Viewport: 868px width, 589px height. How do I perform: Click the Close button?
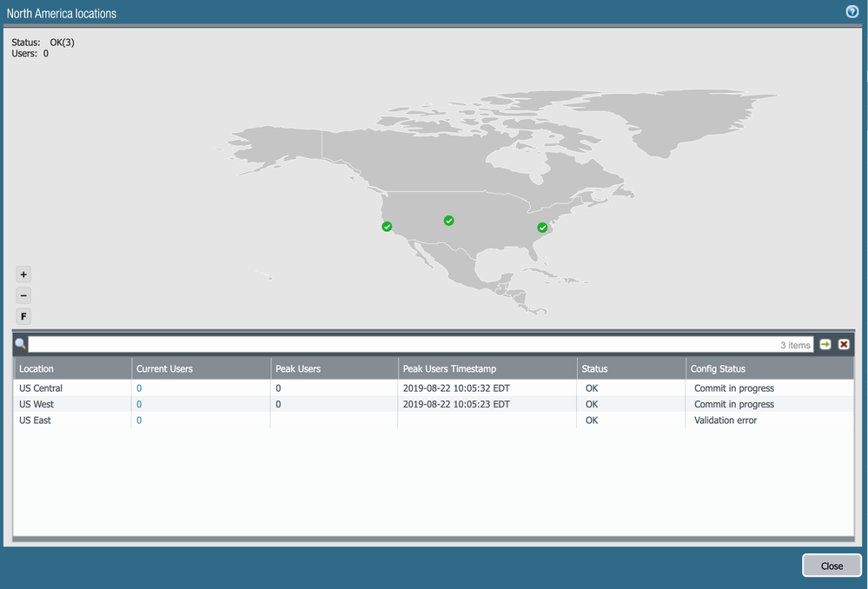(x=832, y=566)
